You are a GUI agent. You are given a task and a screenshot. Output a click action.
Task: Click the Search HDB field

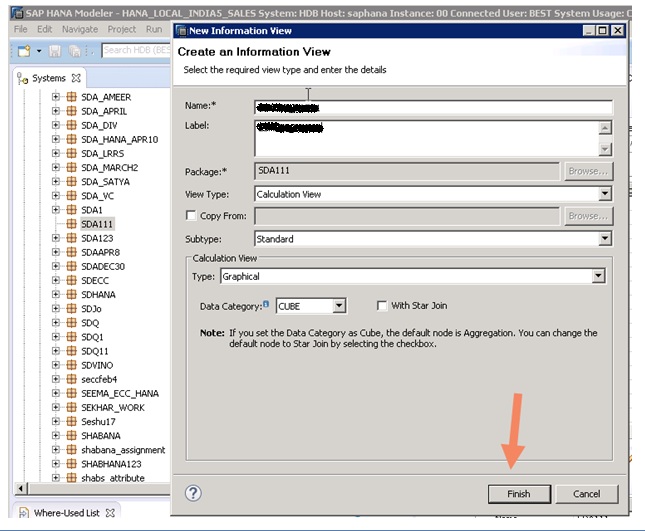click(x=136, y=50)
